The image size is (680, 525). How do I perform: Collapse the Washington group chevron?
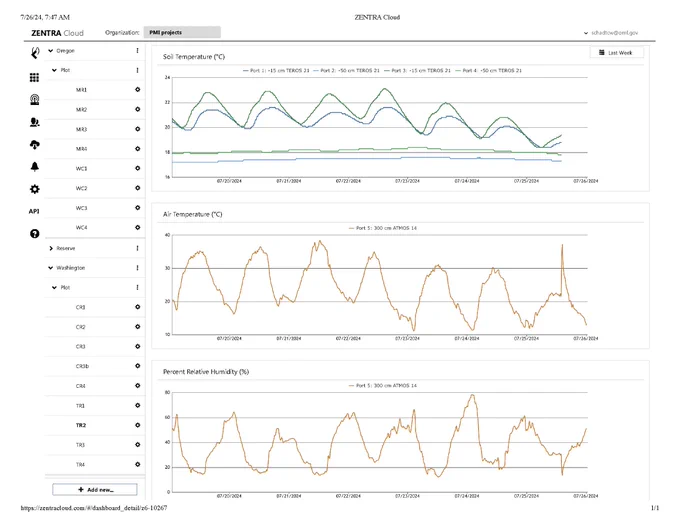pos(51,268)
